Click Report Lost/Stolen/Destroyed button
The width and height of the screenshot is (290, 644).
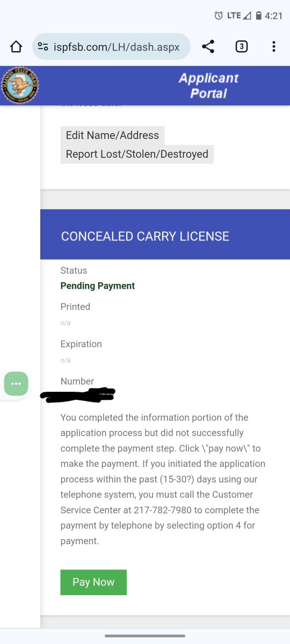pos(137,154)
